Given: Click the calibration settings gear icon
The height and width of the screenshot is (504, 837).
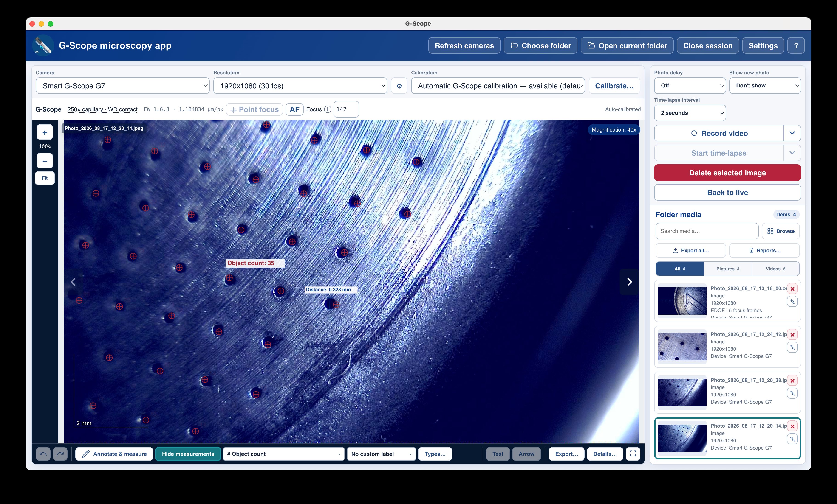Looking at the screenshot, I should click(399, 86).
